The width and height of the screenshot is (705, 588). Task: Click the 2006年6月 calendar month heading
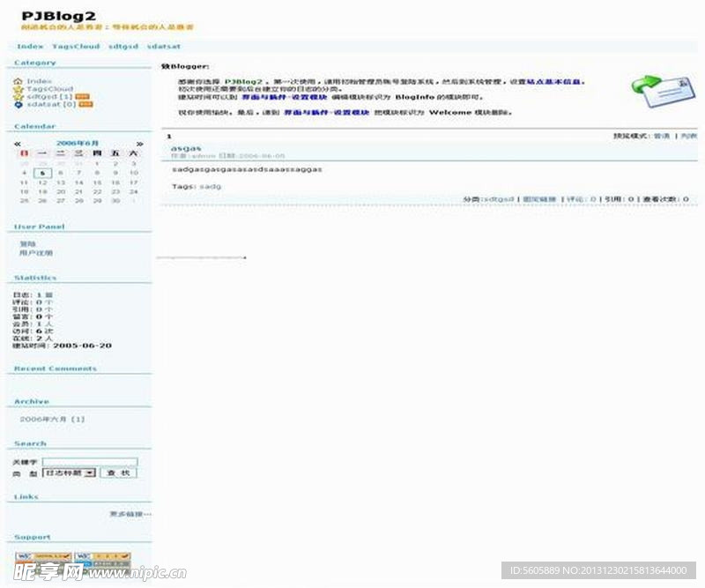pos(78,144)
